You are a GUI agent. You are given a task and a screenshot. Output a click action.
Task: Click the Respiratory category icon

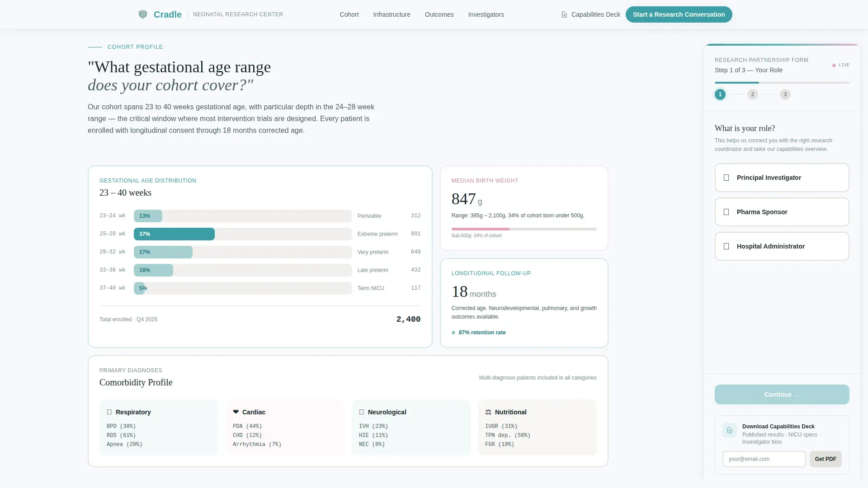coord(109,412)
